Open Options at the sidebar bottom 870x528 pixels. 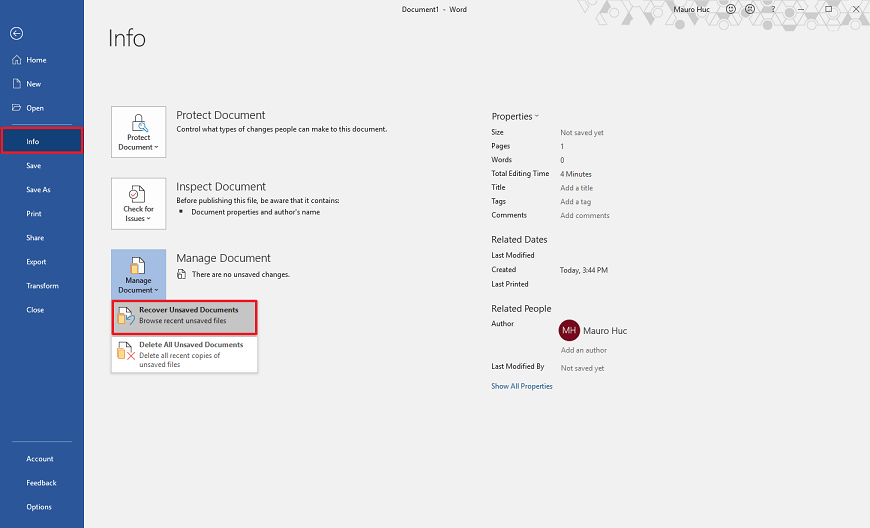[39, 507]
